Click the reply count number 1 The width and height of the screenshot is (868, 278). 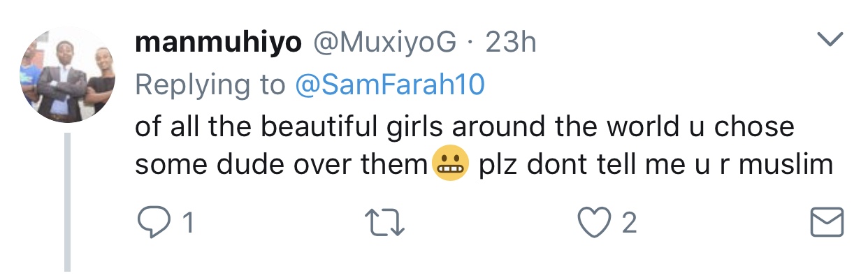pyautogui.click(x=187, y=224)
